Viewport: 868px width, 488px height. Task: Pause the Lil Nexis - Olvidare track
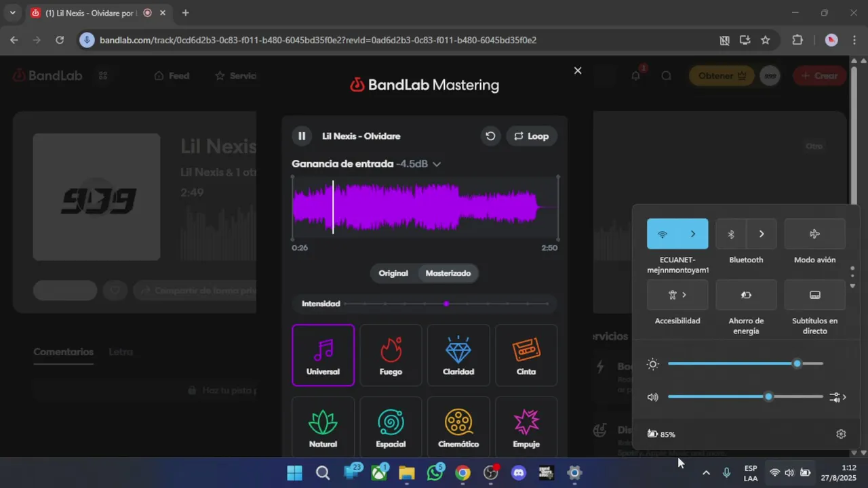[302, 136]
